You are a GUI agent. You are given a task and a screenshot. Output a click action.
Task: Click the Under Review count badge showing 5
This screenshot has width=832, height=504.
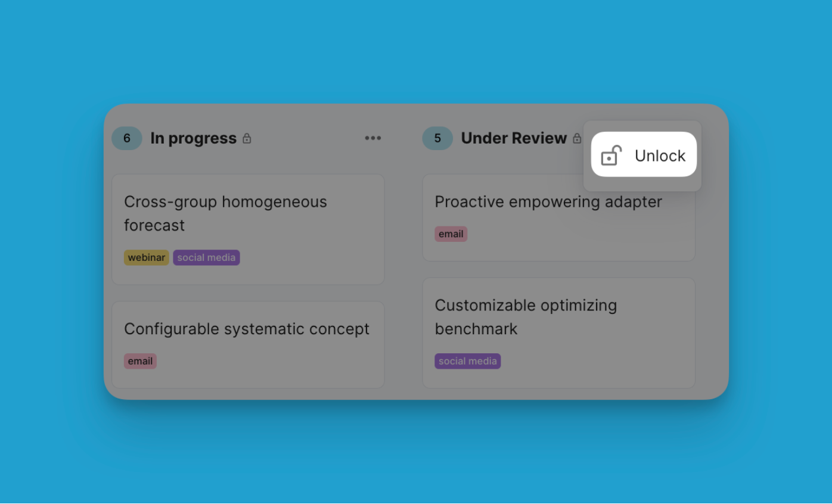(437, 138)
